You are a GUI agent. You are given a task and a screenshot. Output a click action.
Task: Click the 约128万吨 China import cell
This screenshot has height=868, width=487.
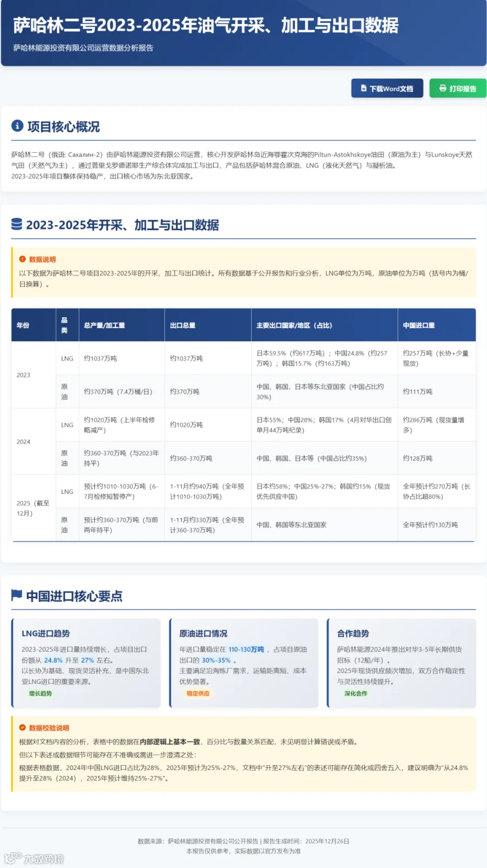437,458
